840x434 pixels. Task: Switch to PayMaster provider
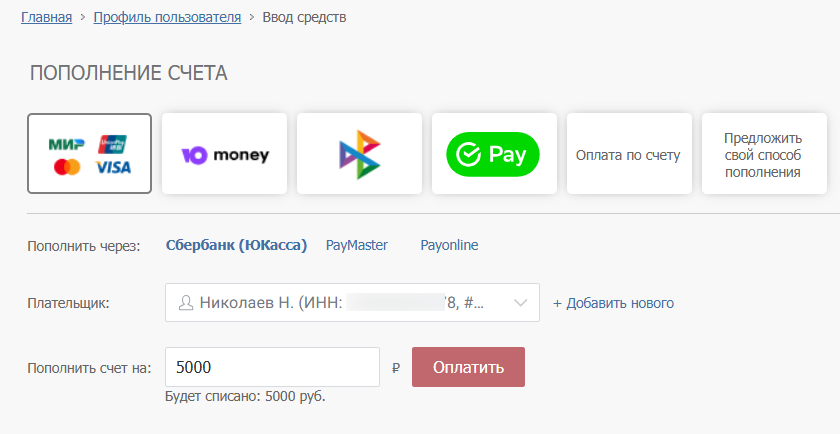coord(357,245)
